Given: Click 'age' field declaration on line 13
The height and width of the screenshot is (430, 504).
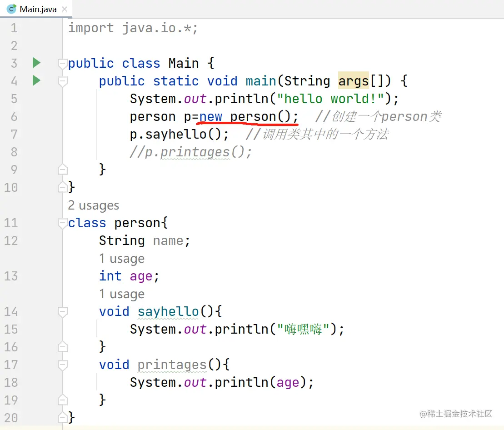Looking at the screenshot, I should coord(141,276).
